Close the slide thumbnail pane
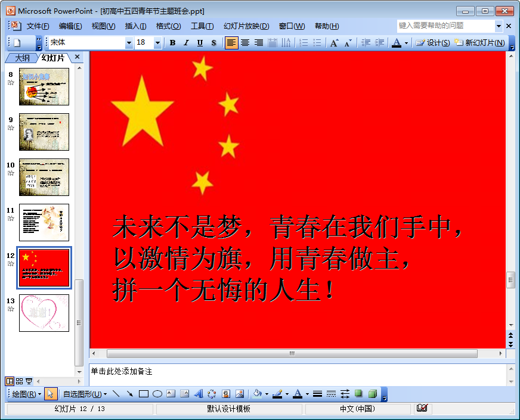Viewport: 520px width, 420px height. 78,57
